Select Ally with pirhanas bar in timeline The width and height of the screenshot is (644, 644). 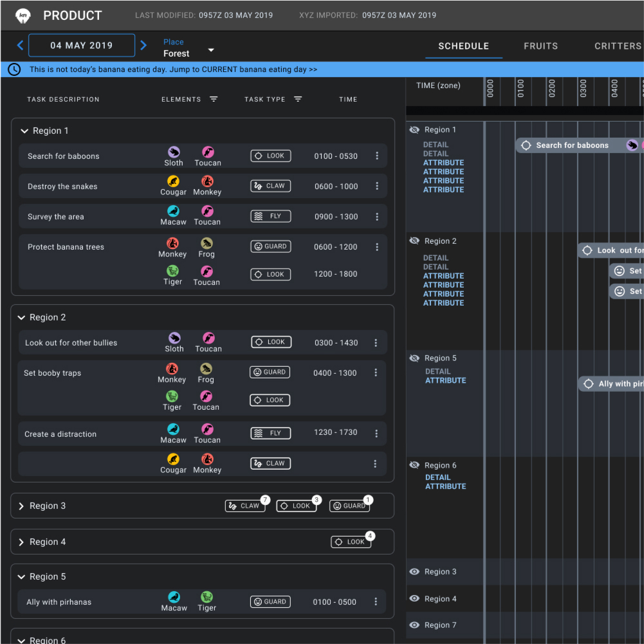point(611,383)
